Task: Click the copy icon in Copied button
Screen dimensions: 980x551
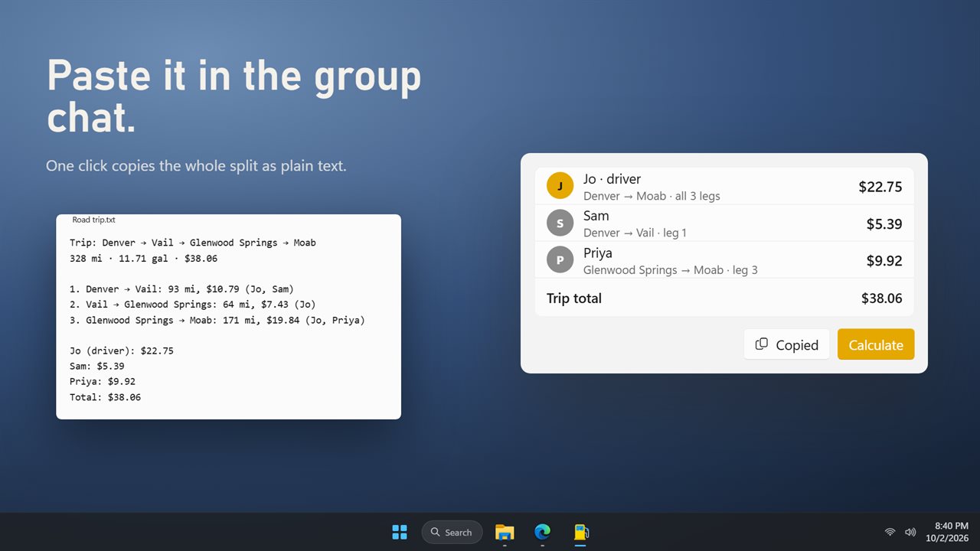Action: tap(762, 344)
